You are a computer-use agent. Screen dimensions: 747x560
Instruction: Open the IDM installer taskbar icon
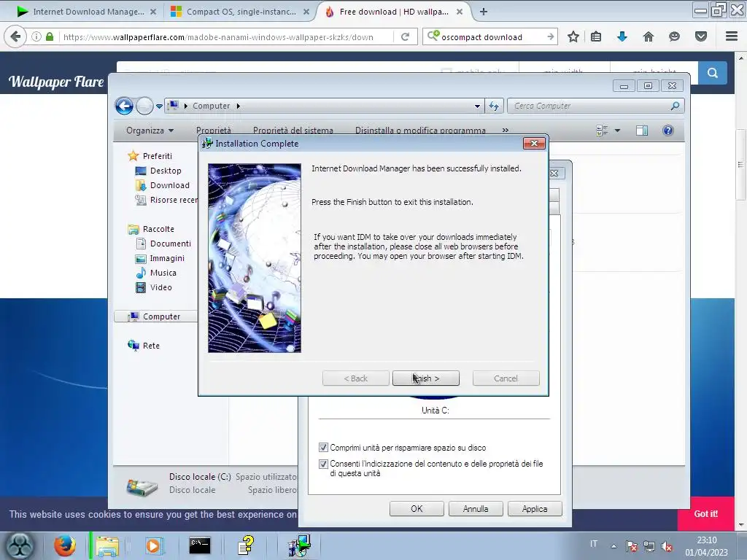click(x=299, y=545)
